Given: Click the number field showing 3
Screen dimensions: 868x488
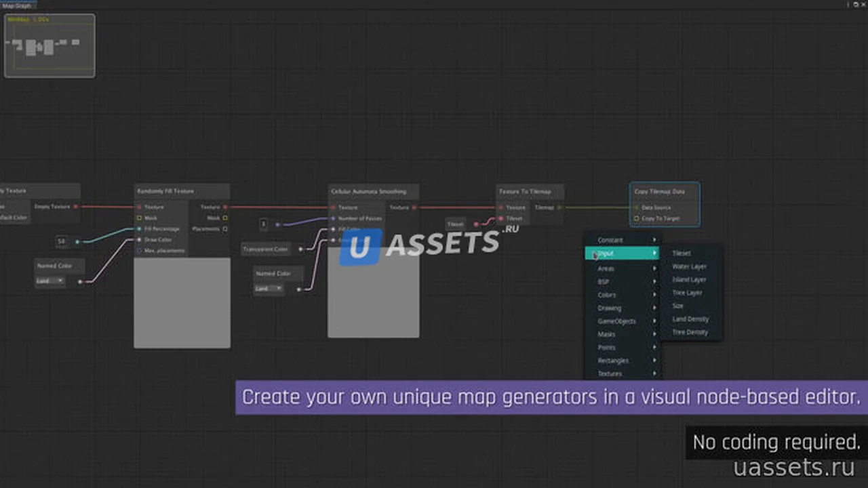Looking at the screenshot, I should click(264, 224).
